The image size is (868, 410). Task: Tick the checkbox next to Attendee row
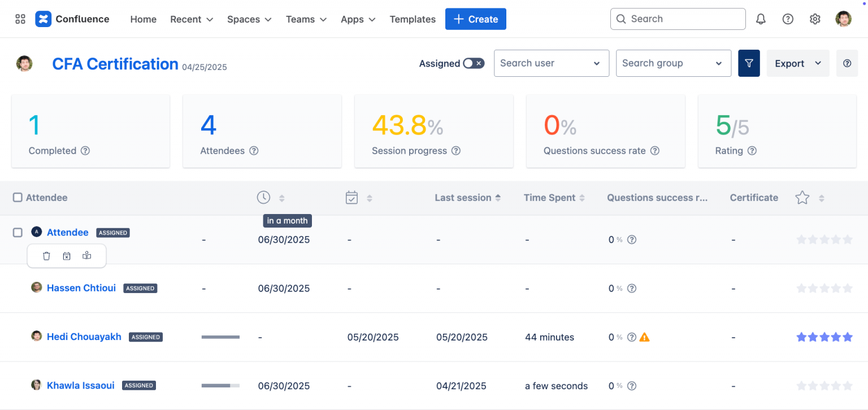(18, 232)
